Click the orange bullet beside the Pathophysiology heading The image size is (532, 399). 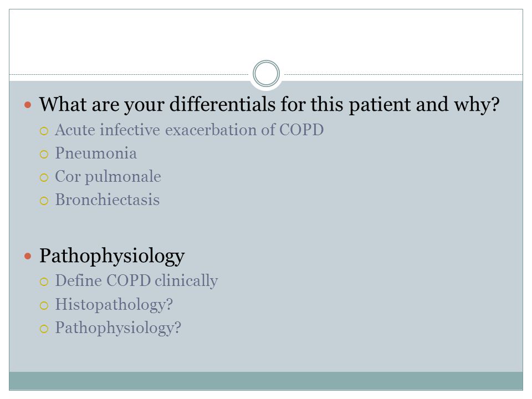[x=28, y=256]
